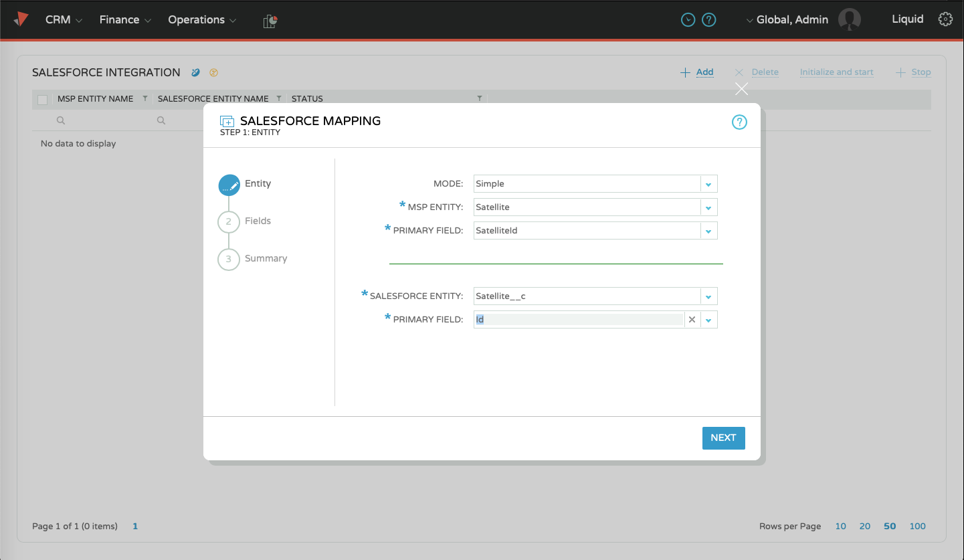Click the Delete link

(x=765, y=72)
